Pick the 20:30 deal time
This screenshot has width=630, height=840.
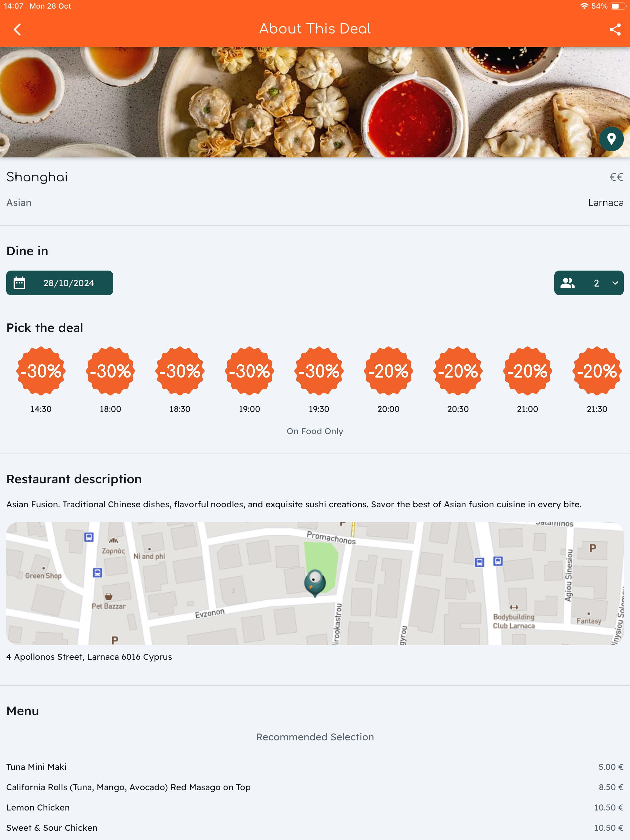click(x=458, y=380)
